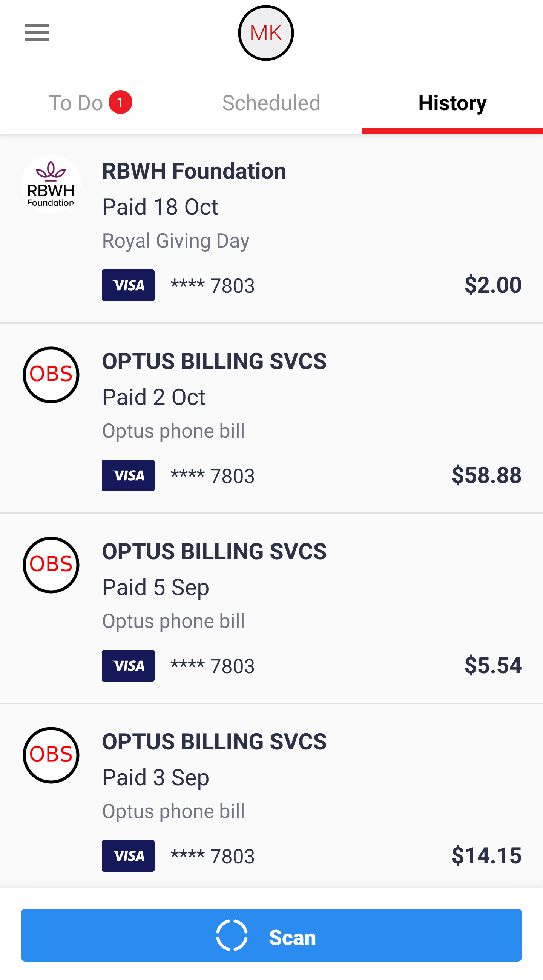Tap the To Do notification badge
The height and width of the screenshot is (980, 543).
[x=120, y=102]
